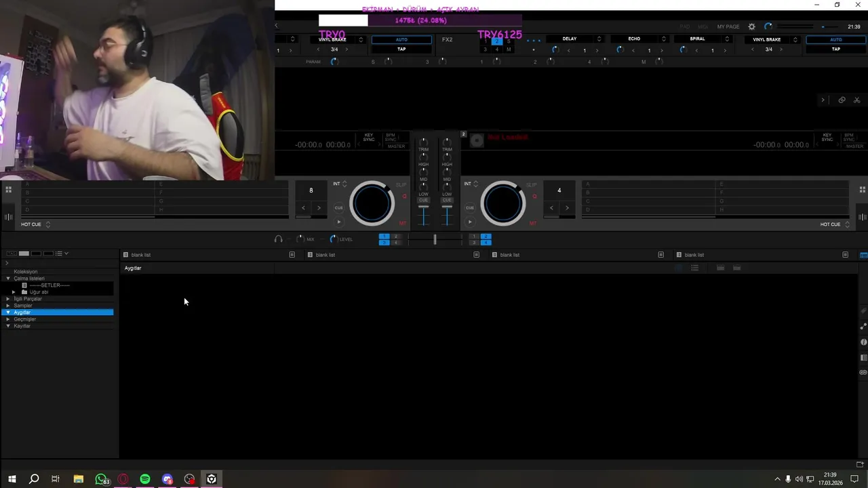This screenshot has height=488, width=868.
Task: Expand the Uğur abi folder
Action: pyautogui.click(x=14, y=292)
